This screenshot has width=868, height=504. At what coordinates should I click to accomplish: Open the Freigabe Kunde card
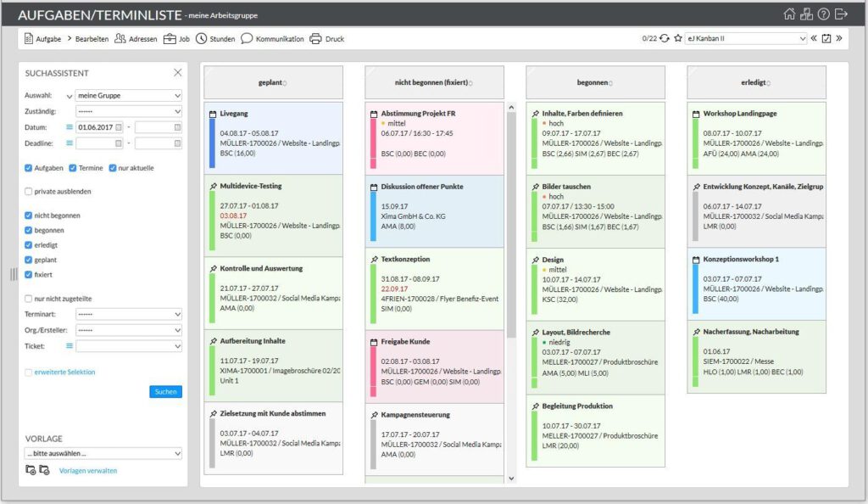point(435,367)
